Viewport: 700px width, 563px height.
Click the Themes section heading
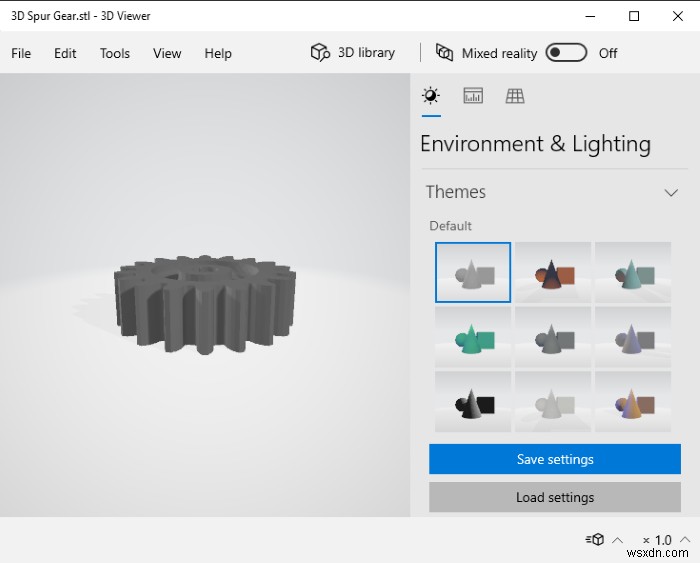(x=456, y=192)
